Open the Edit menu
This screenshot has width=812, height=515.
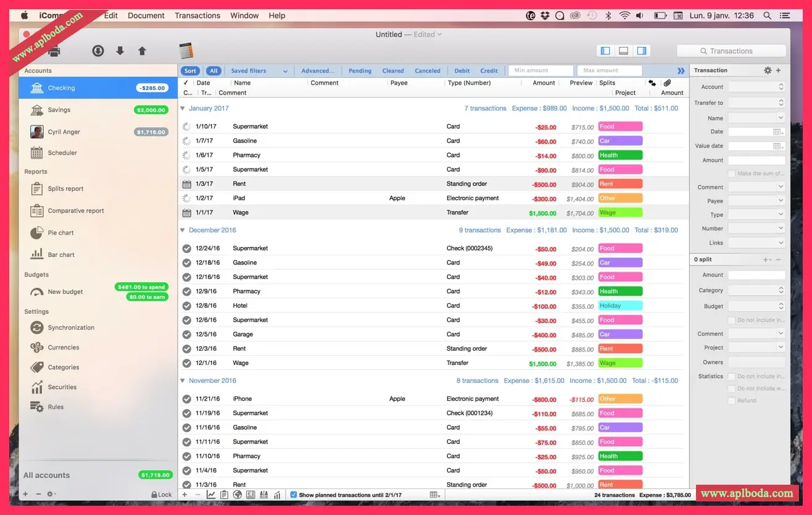pyautogui.click(x=111, y=15)
